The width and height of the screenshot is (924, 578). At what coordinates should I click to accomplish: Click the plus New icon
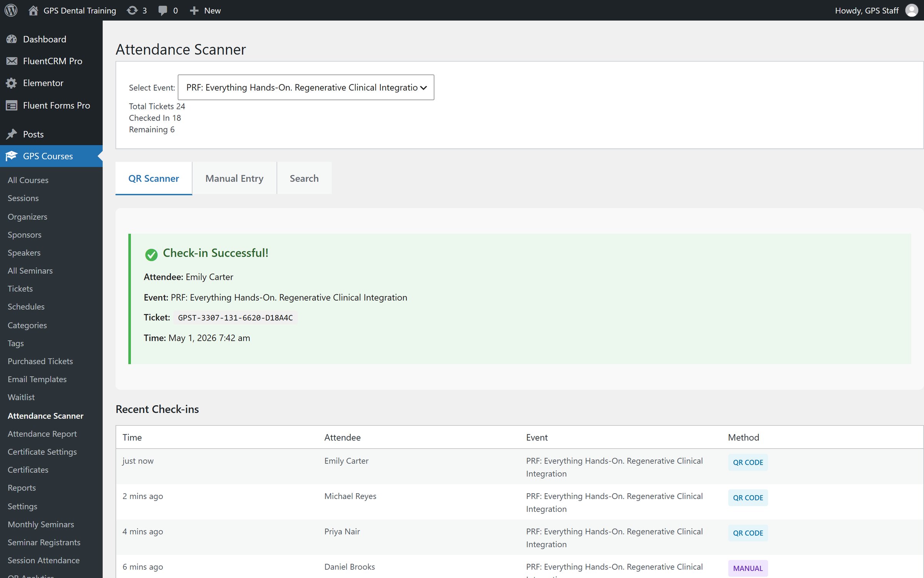tap(194, 10)
